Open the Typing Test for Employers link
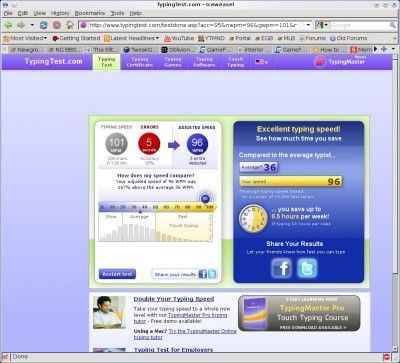Viewport: 400px width, 363px height. click(x=173, y=349)
